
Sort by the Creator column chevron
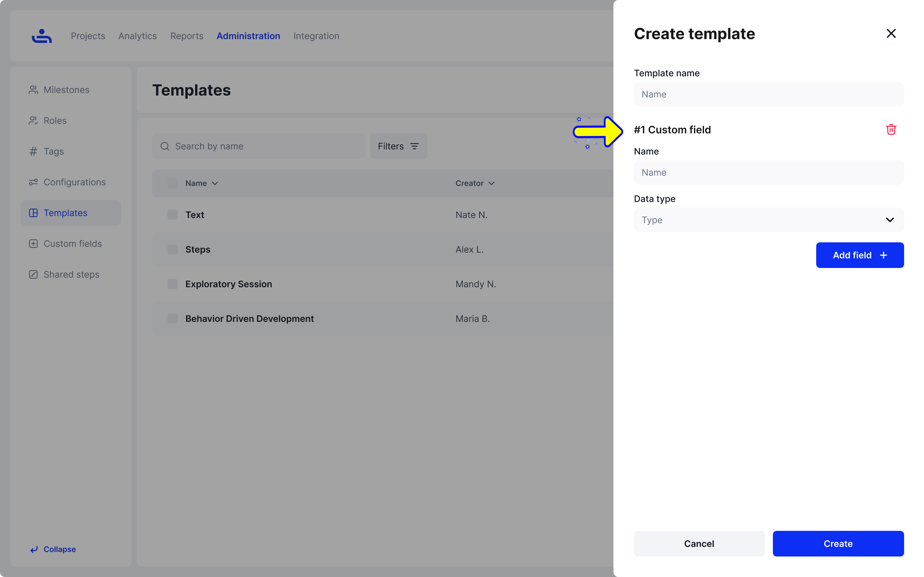click(492, 184)
